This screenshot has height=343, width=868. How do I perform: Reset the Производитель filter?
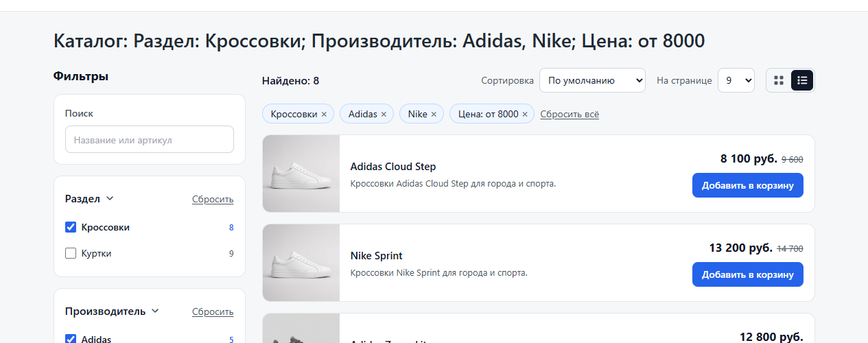click(x=213, y=312)
